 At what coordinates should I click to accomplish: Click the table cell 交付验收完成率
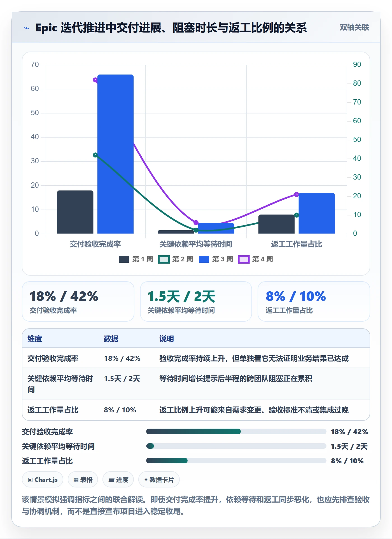(x=53, y=358)
